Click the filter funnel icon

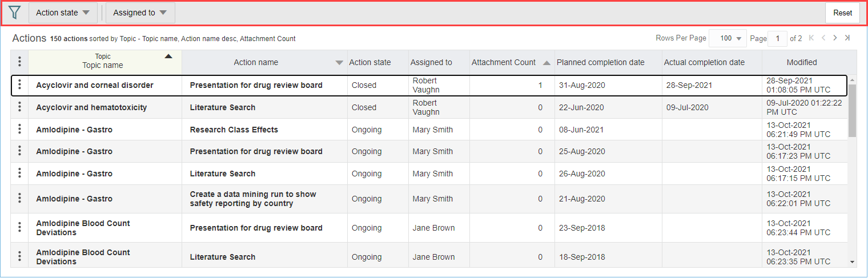pyautogui.click(x=15, y=13)
